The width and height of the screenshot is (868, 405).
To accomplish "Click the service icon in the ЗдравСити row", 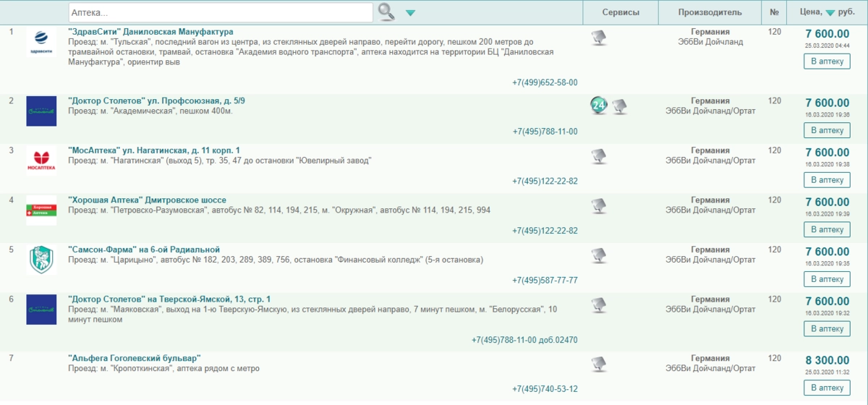I will point(598,38).
